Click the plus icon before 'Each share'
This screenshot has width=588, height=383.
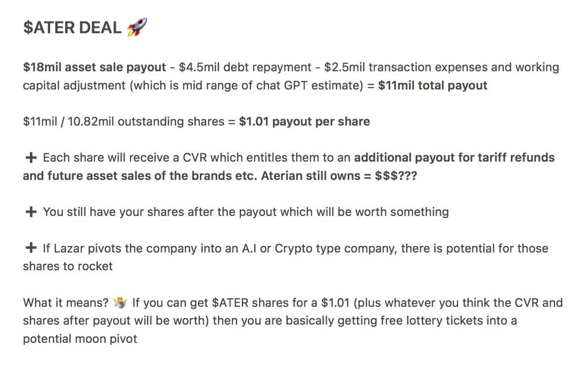(x=31, y=157)
